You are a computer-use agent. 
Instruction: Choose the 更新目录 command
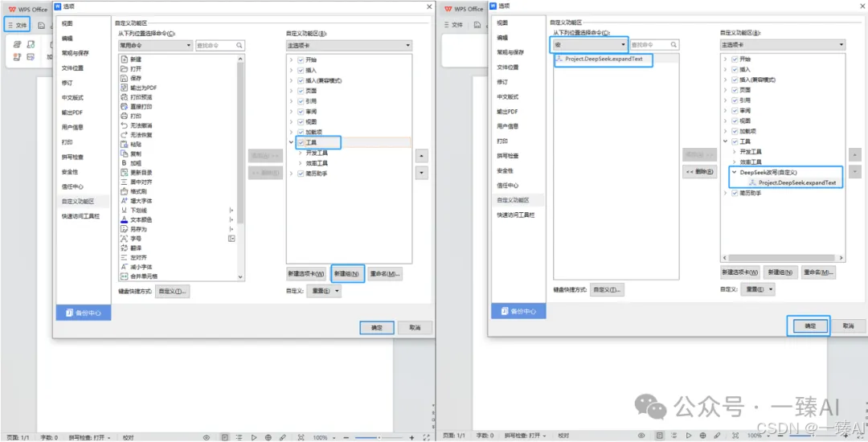[x=140, y=172]
